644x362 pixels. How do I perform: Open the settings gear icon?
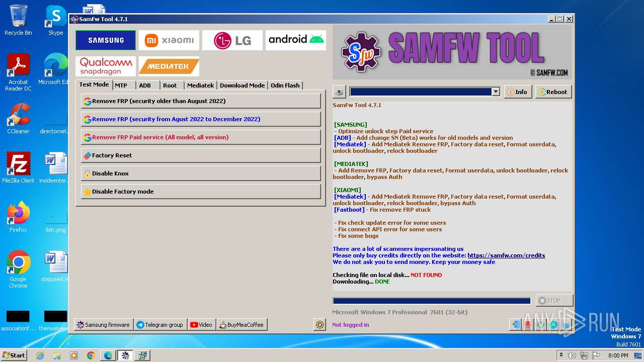[x=320, y=325]
